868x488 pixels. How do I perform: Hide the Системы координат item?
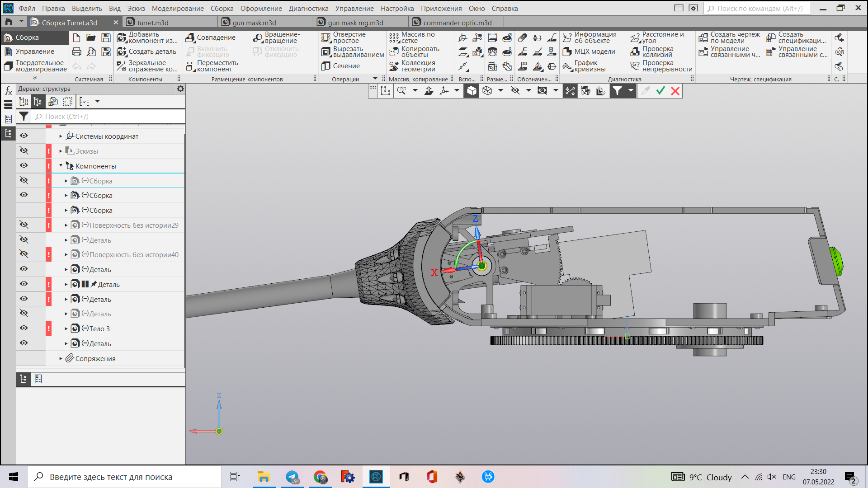coord(24,136)
